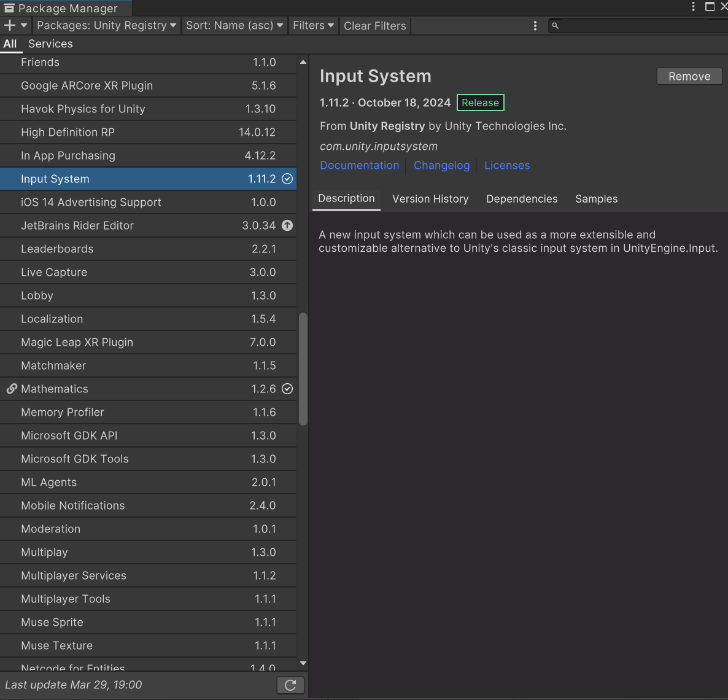
Task: Select the Live Capture package
Action: [x=148, y=272]
